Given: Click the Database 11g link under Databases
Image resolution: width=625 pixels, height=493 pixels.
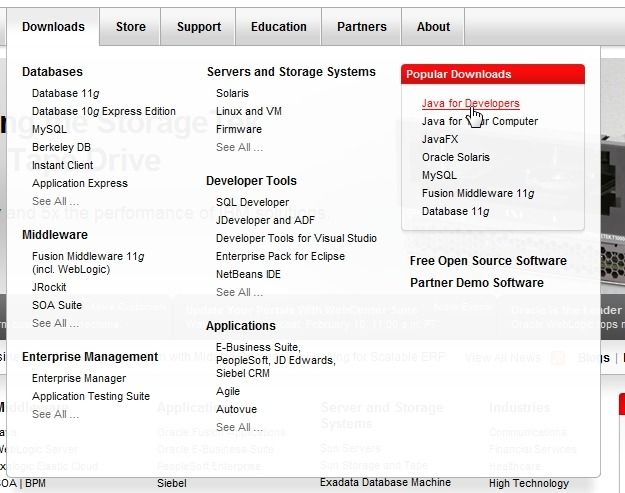Looking at the screenshot, I should click(65, 93).
